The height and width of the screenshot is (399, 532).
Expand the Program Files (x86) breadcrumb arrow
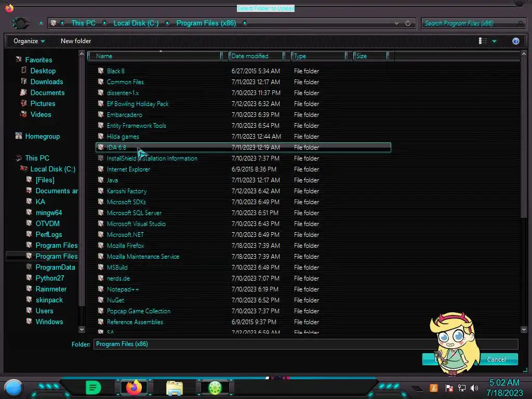coord(245,23)
